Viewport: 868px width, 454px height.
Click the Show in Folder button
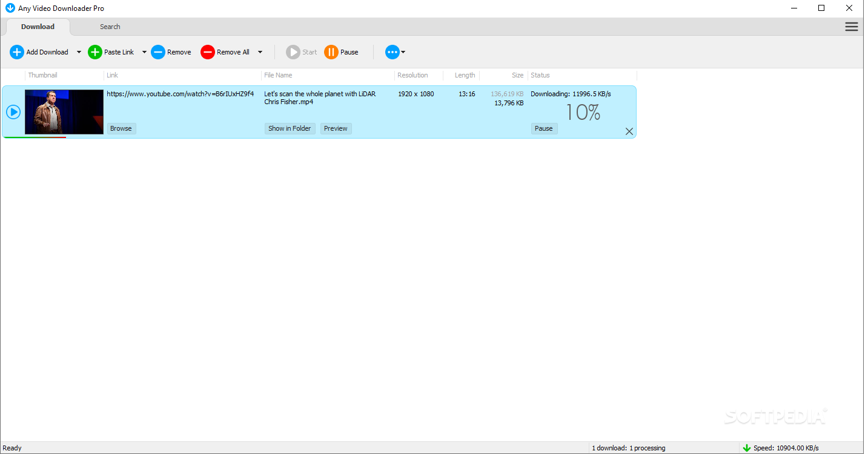point(290,128)
